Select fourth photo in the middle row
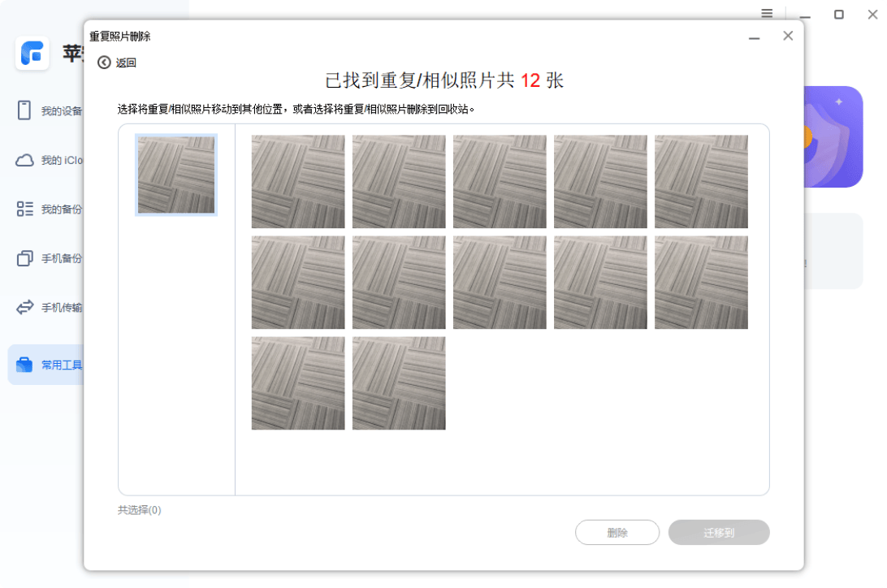Viewport: 887px width, 588px height. coord(600,282)
